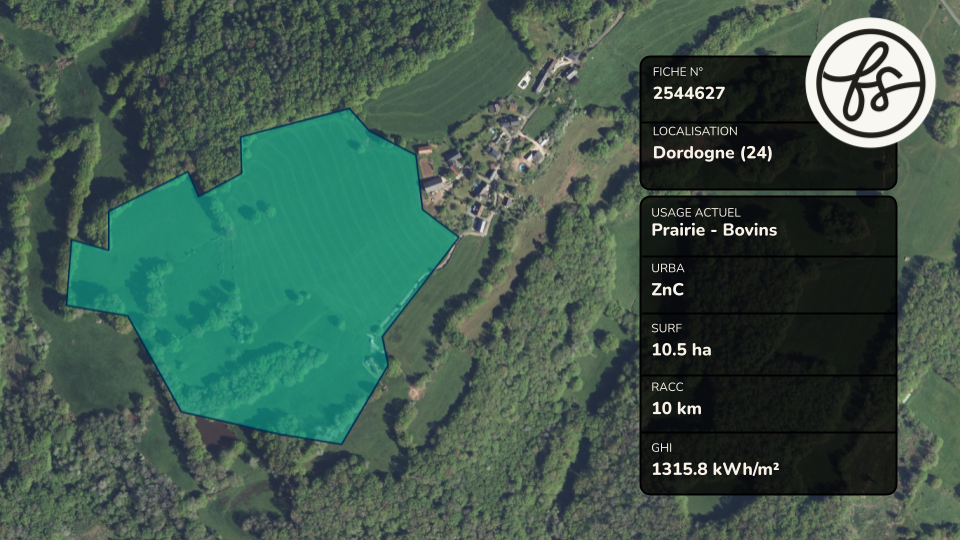This screenshot has height=540, width=960.
Task: Click the circular fs logo
Action: tap(870, 83)
